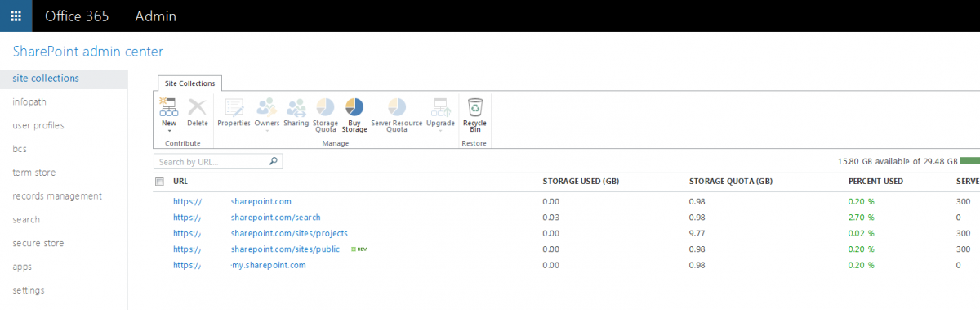Open records management in the sidebar
980x310 pixels.
pyautogui.click(x=57, y=196)
